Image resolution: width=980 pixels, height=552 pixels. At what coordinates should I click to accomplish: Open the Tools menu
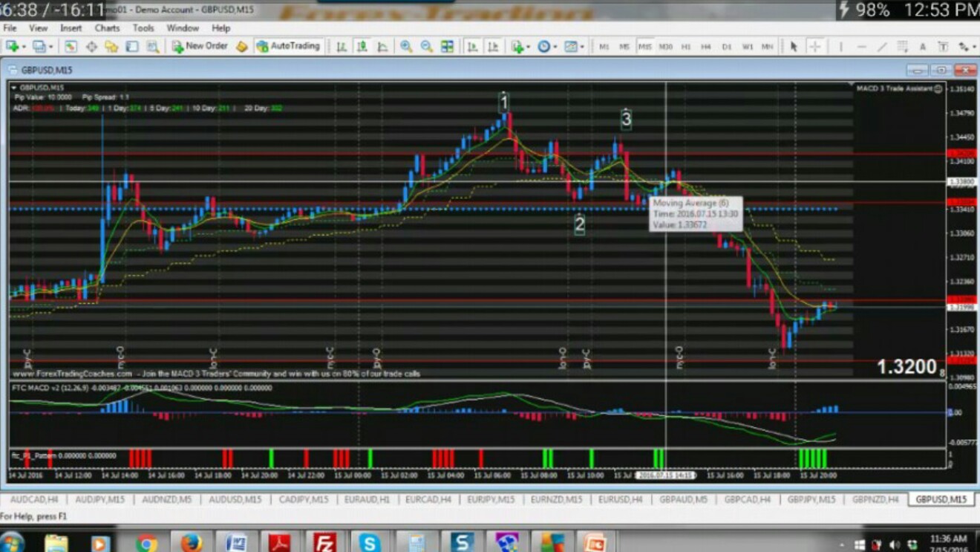143,28
